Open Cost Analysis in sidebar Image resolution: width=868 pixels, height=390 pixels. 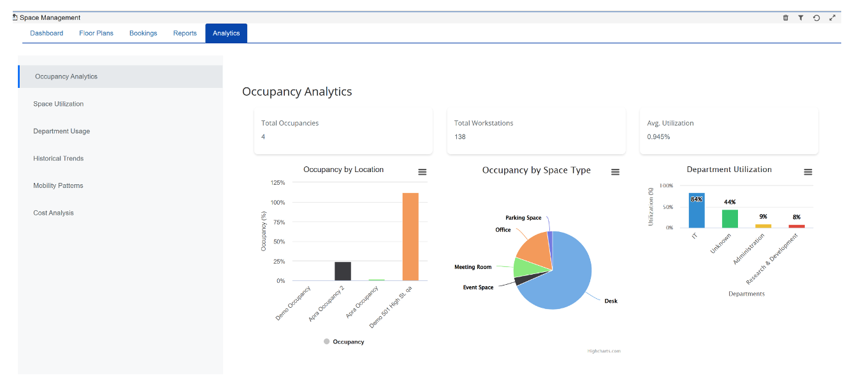pyautogui.click(x=54, y=213)
